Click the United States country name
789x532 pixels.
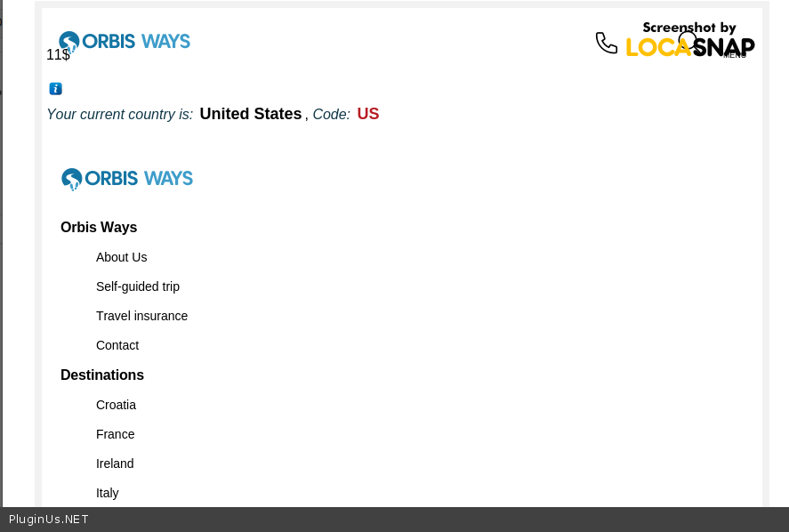pyautogui.click(x=250, y=114)
